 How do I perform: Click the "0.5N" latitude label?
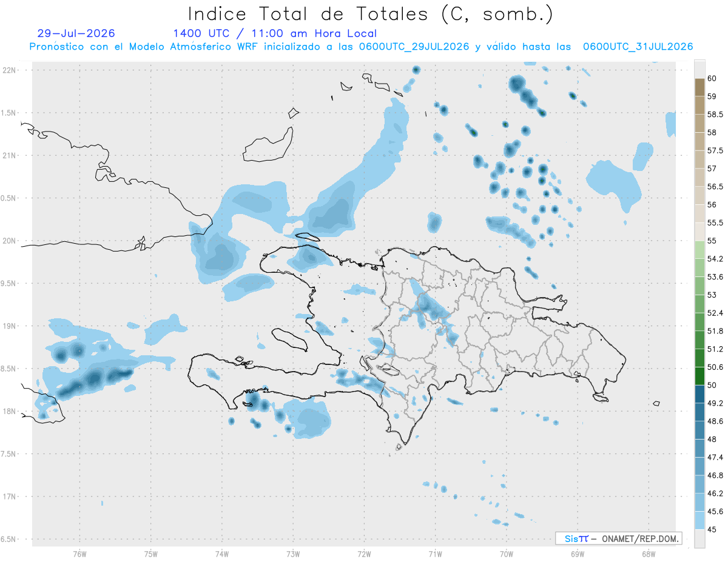8,198
